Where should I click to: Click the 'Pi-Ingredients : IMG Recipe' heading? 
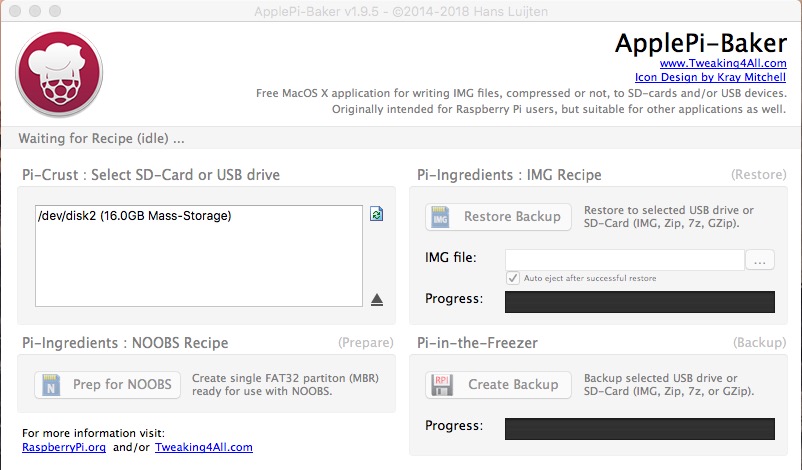click(x=509, y=175)
